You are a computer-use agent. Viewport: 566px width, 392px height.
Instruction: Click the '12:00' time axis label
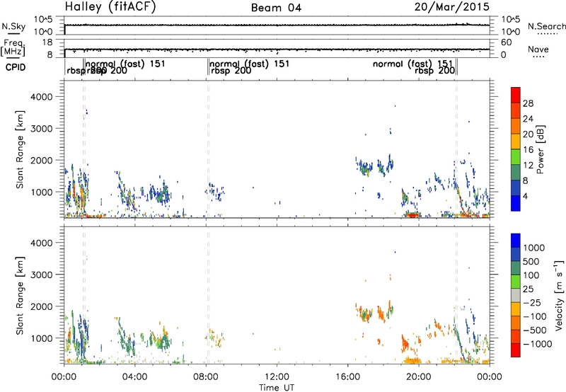tap(277, 377)
